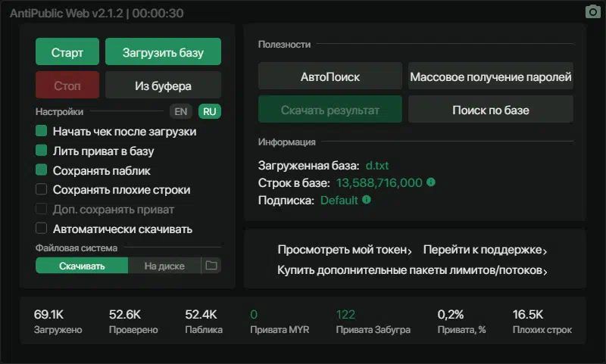Click the camera screenshot icon
The height and width of the screenshot is (364, 606).
[x=592, y=11]
